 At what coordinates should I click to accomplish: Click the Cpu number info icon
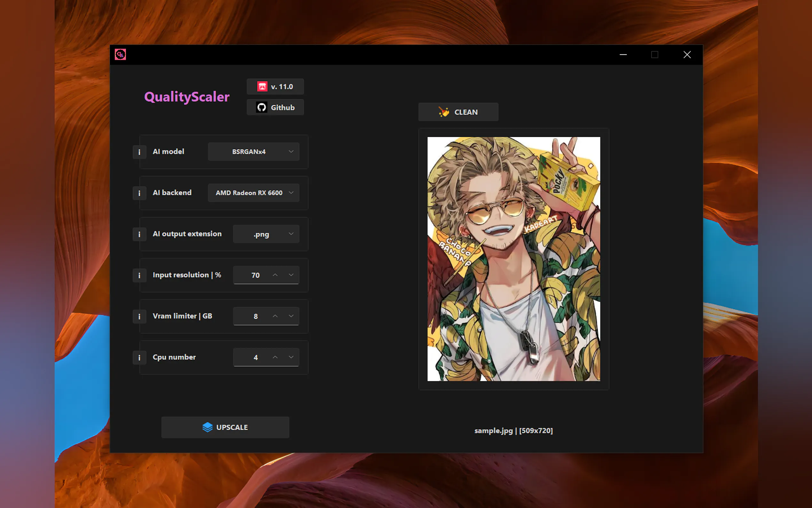click(139, 357)
